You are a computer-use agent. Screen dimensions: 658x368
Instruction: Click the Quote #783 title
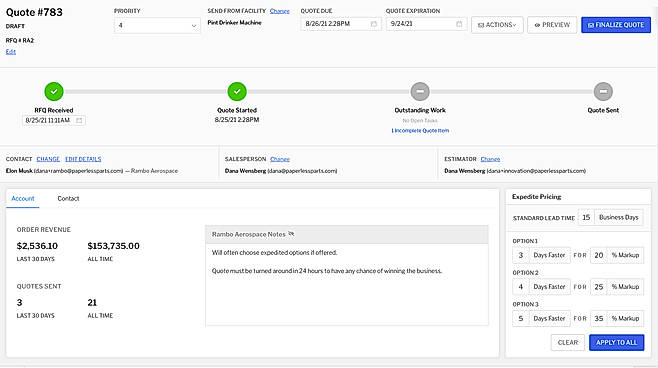[x=34, y=12]
